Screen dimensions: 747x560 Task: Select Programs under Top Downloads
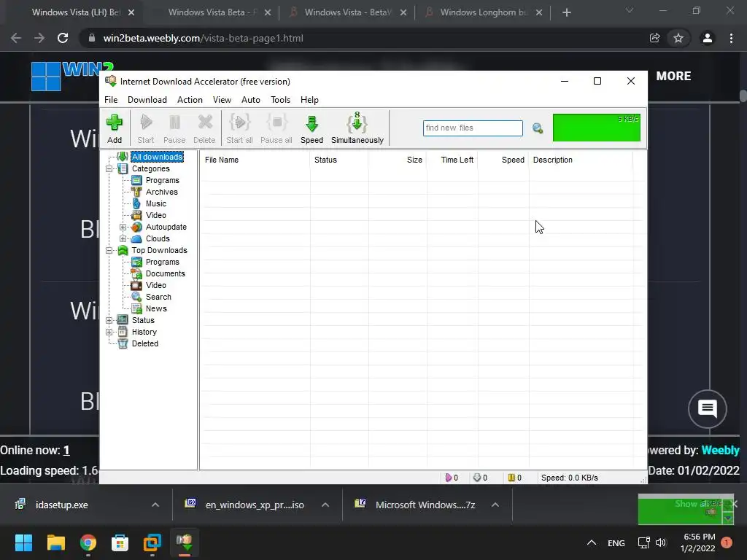point(163,262)
